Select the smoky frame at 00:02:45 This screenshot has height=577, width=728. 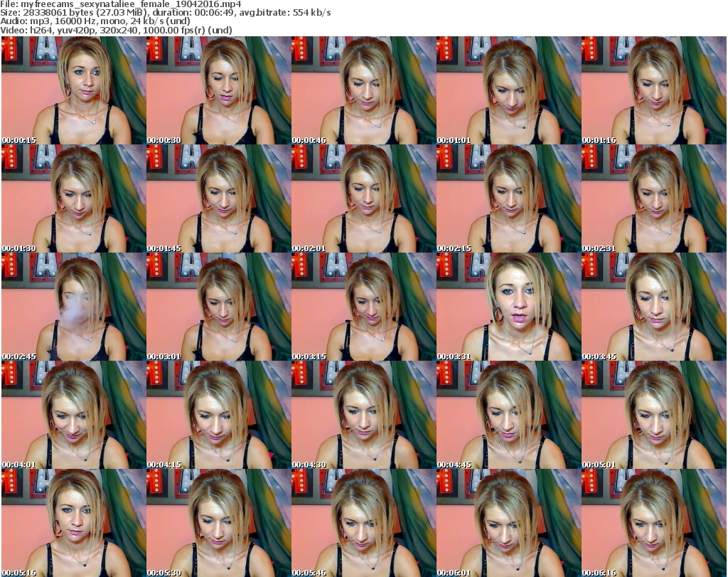pyautogui.click(x=73, y=307)
